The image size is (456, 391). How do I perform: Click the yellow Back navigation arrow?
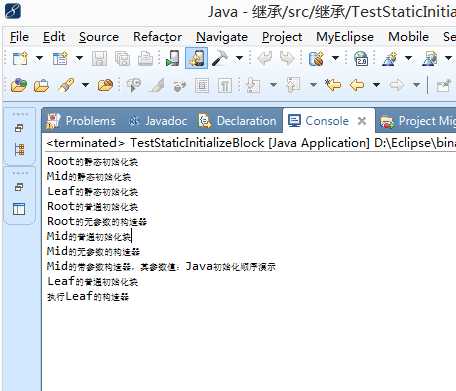pos(357,85)
